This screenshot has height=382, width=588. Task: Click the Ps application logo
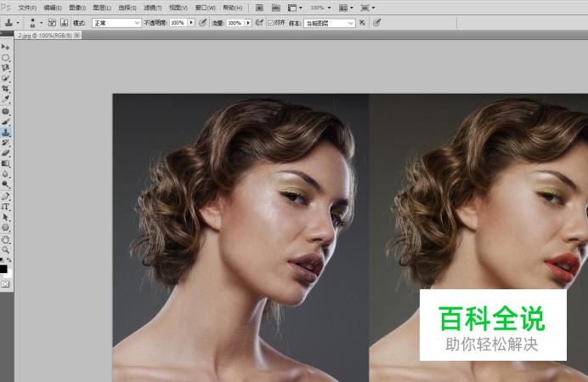coord(6,8)
